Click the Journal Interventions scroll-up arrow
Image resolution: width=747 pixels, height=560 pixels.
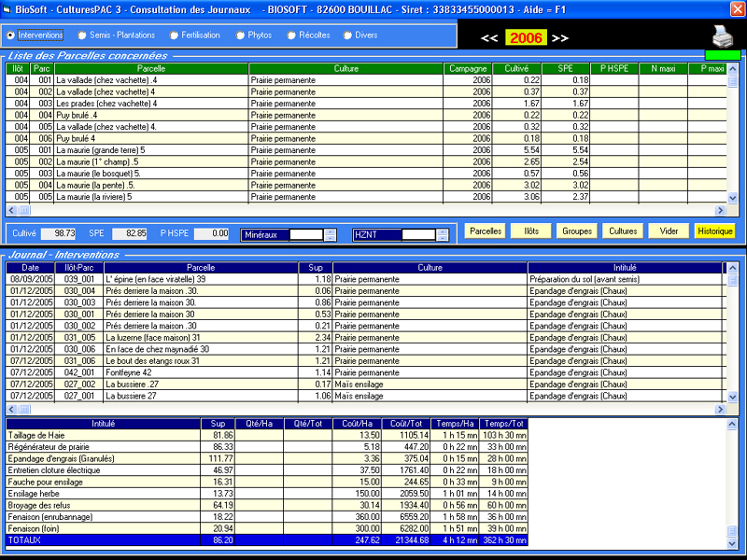(x=733, y=268)
